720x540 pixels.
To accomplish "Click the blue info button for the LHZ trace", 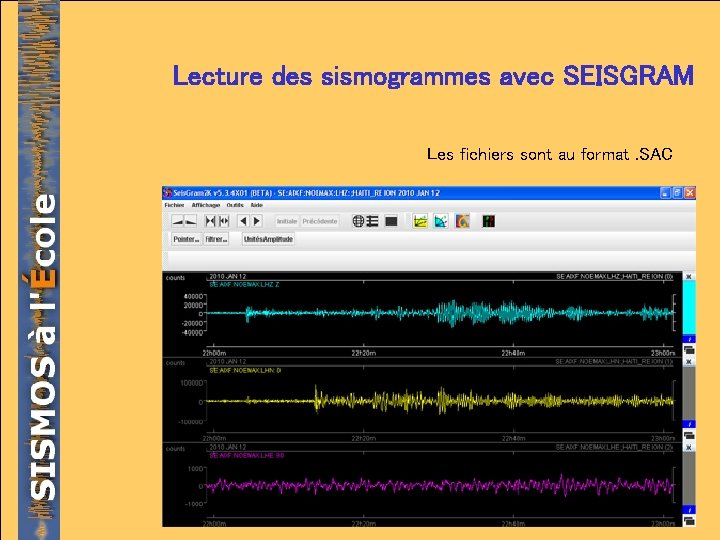I will (x=689, y=339).
